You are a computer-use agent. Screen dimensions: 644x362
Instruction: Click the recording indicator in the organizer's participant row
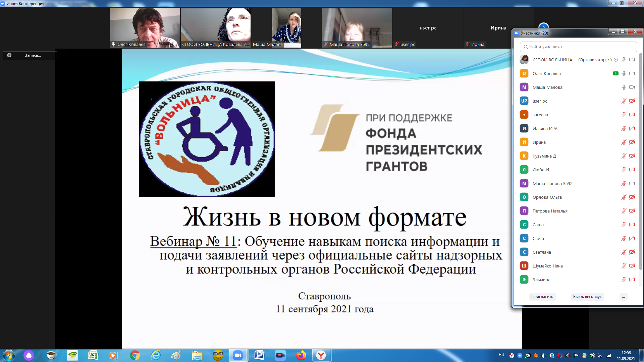click(616, 60)
